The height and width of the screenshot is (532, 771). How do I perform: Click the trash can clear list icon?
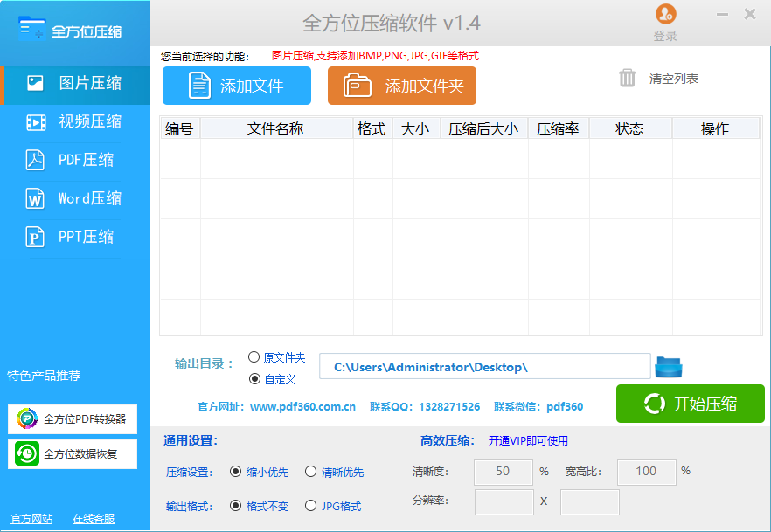pos(628,79)
